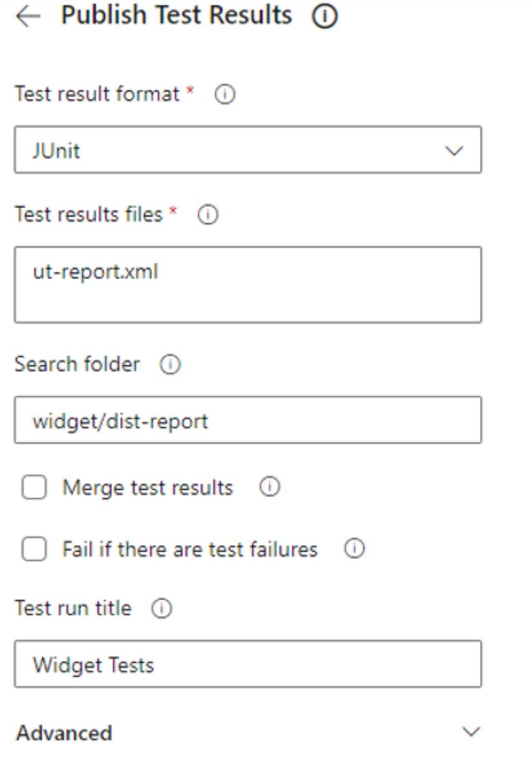
Task: Focus the ut-report.xml files text area
Action: point(248,285)
